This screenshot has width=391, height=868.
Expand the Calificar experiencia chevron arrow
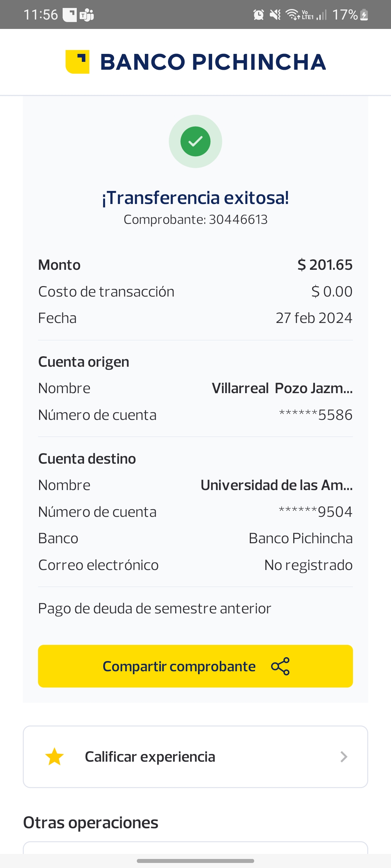click(x=344, y=757)
